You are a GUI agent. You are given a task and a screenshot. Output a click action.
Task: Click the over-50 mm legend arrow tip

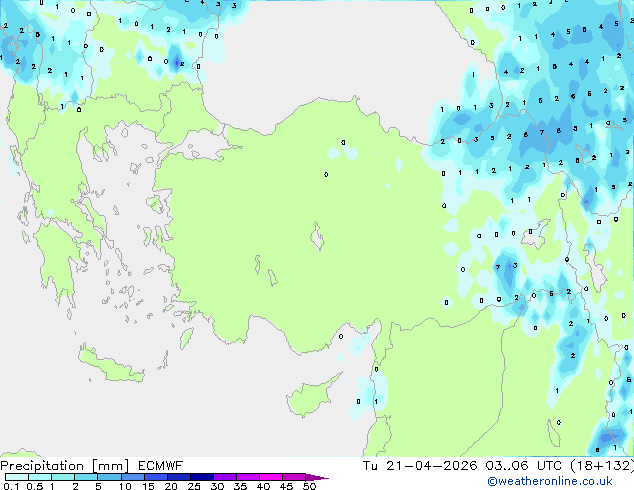coord(317,477)
